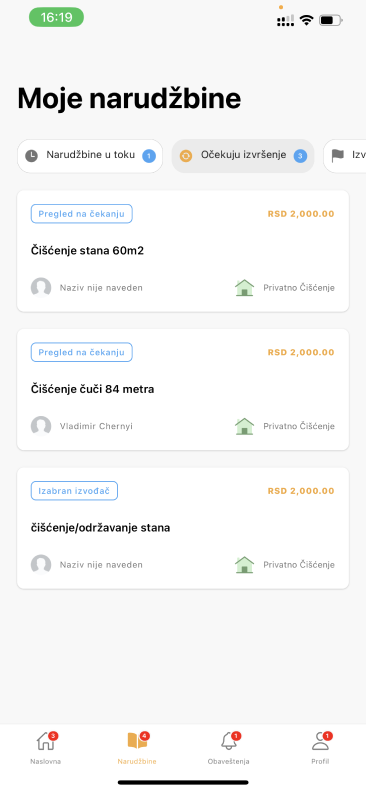Click the Izabran izvođač status badge
366x791 pixels.
[74, 491]
